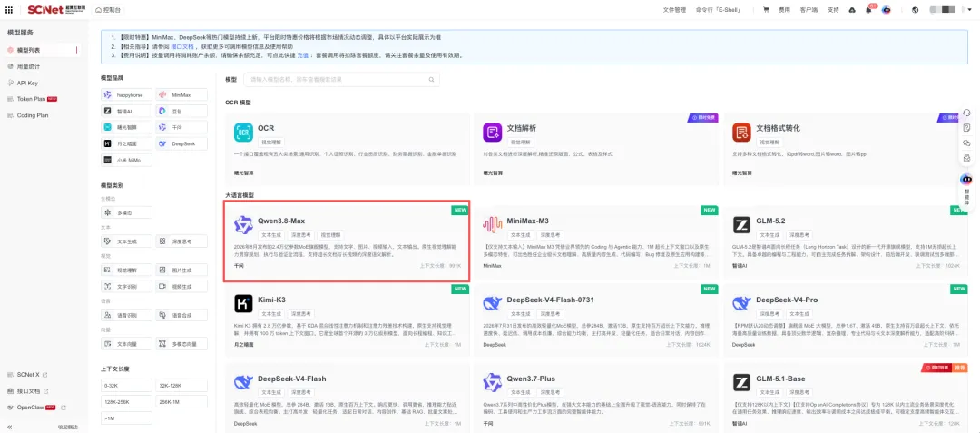This screenshot has height=433, width=980.
Task: Select 图片生成 category filter
Action: [x=181, y=270]
